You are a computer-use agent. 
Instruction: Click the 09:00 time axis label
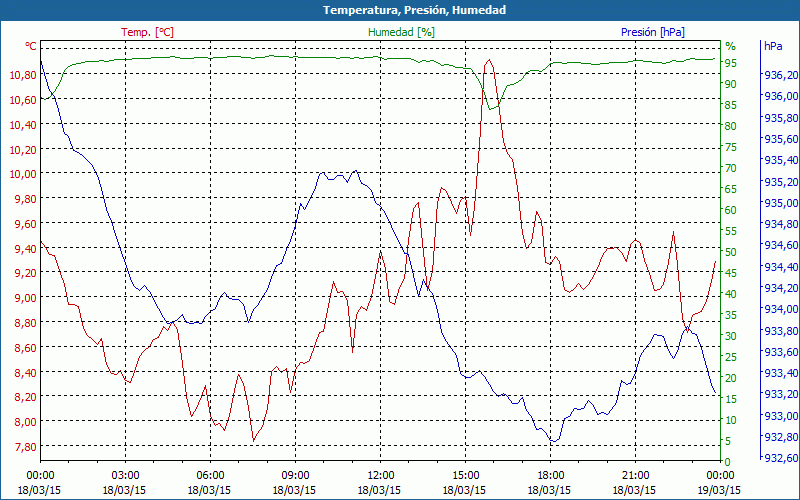click(295, 476)
